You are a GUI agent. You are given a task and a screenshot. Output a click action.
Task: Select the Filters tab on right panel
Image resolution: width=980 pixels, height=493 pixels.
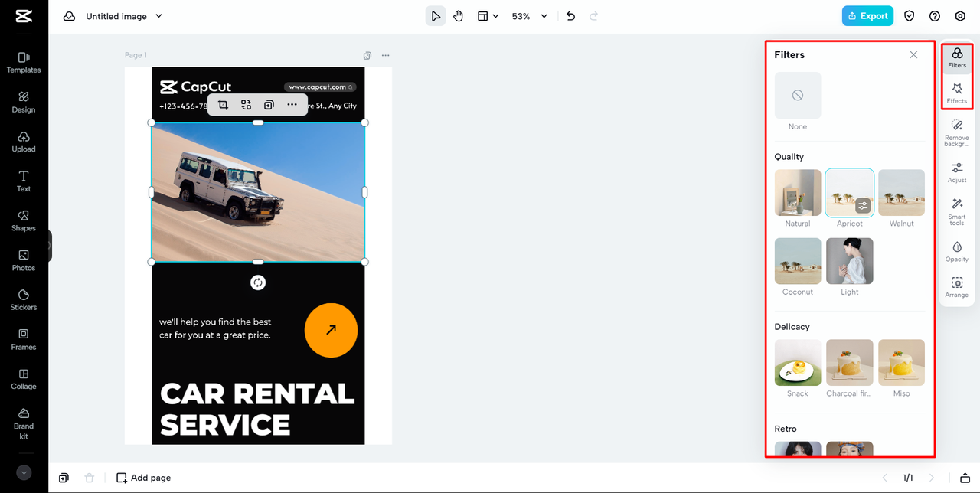tap(957, 57)
